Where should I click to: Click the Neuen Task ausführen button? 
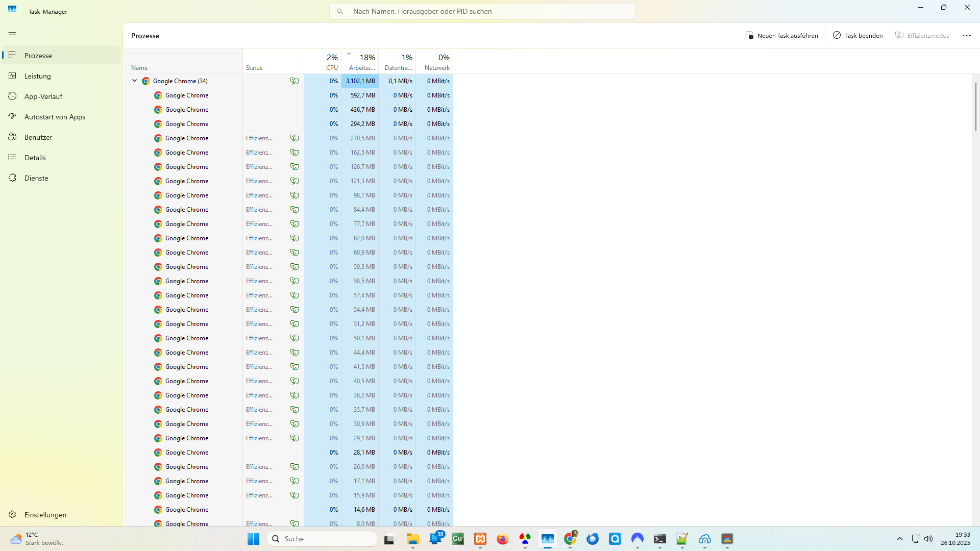pos(781,36)
